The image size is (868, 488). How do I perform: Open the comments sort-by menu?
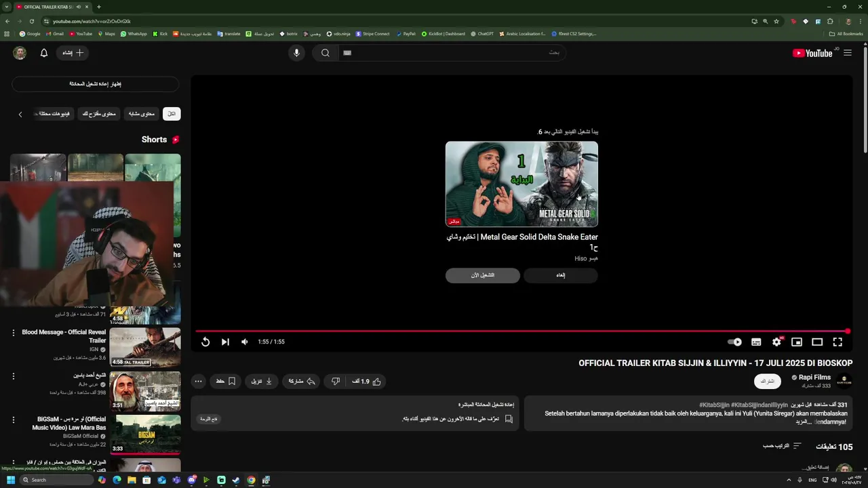(x=782, y=446)
